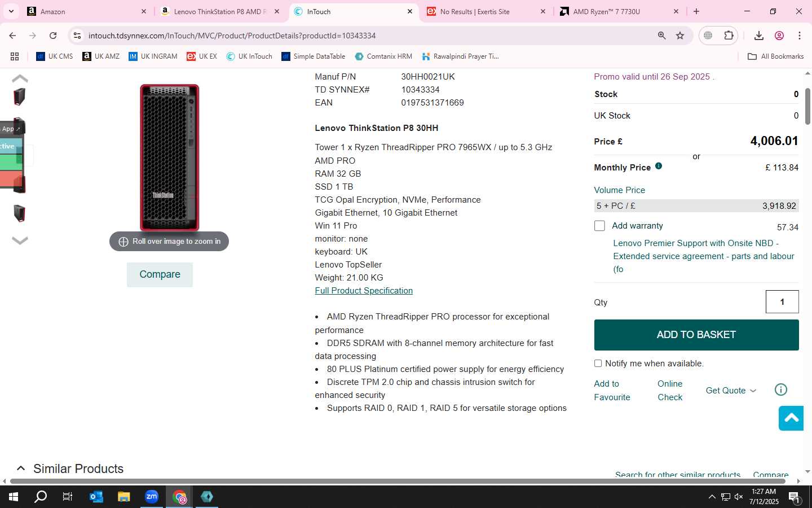Screen dimensions: 812x508
Task: Select the last product thumbnail image
Action: point(20,213)
